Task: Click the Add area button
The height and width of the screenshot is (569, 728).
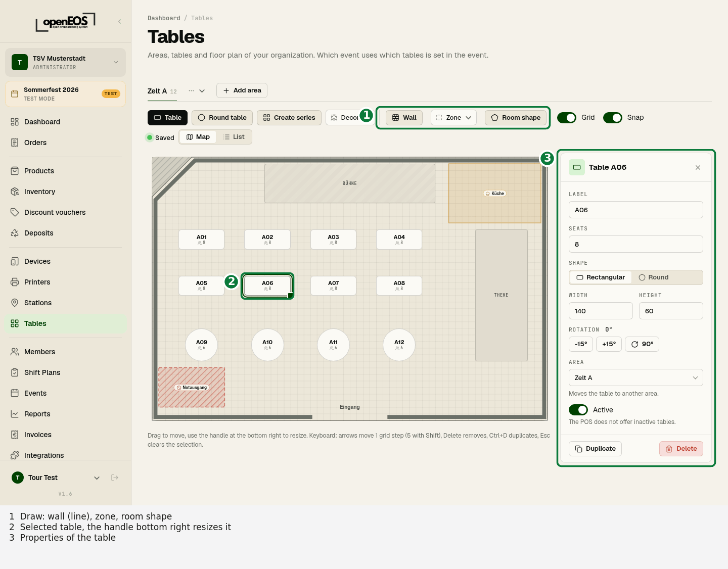Action: [242, 90]
